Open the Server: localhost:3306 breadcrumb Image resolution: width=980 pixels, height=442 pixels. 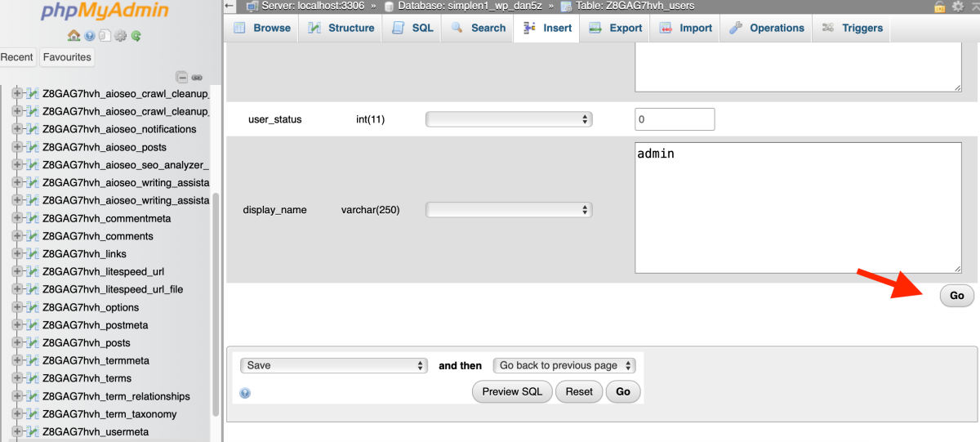tap(312, 6)
